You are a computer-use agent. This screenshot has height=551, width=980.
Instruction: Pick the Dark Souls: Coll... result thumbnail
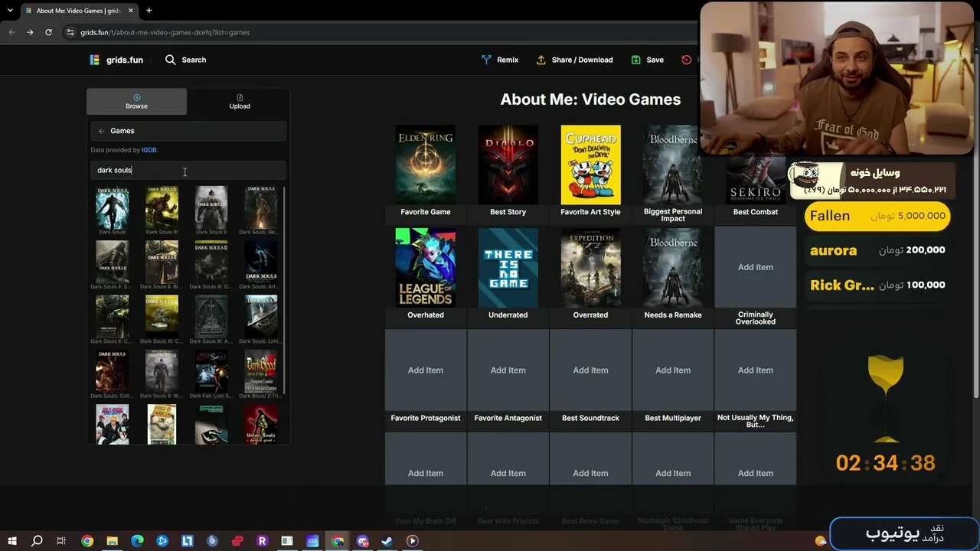pyautogui.click(x=112, y=372)
